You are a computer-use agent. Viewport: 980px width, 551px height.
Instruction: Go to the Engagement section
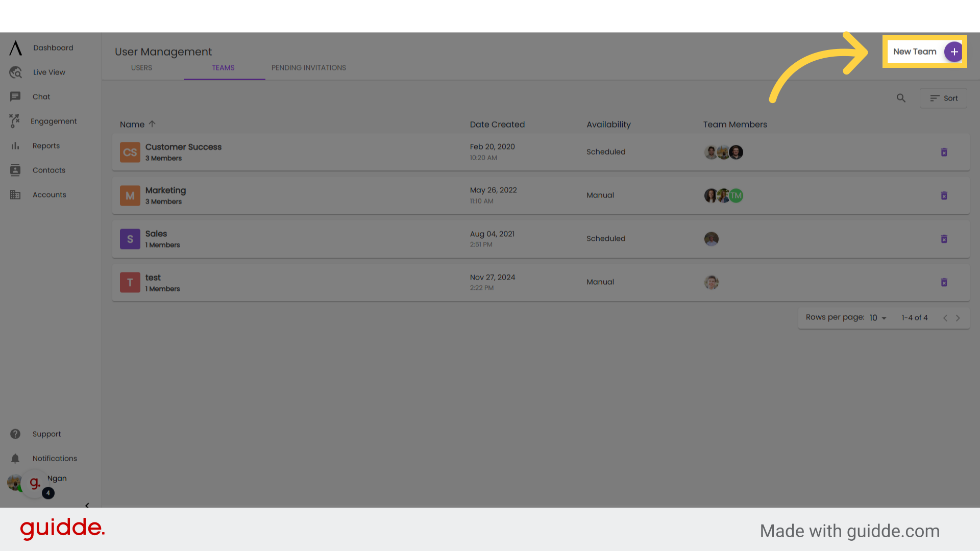pyautogui.click(x=54, y=121)
